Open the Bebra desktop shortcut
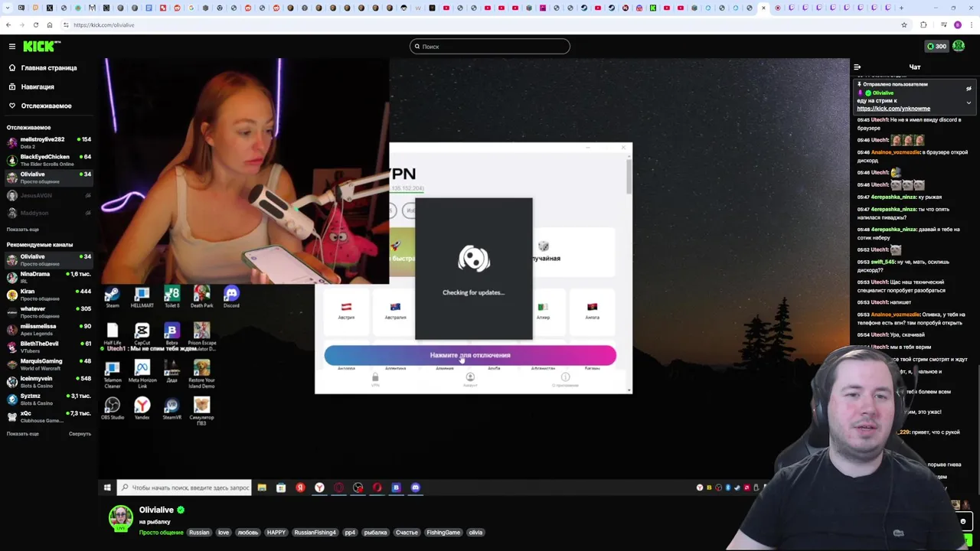 point(171,334)
